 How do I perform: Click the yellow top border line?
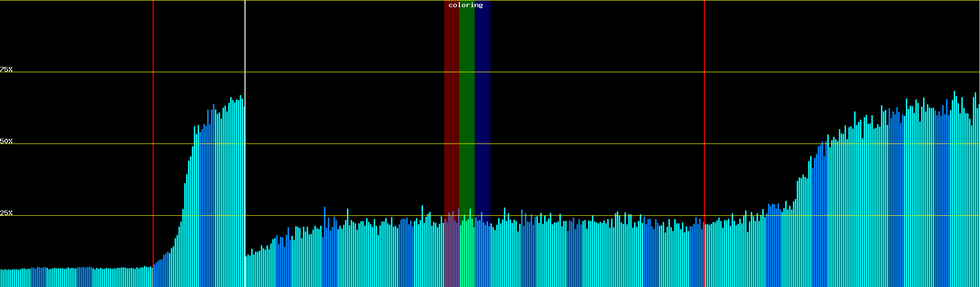pos(335,0)
